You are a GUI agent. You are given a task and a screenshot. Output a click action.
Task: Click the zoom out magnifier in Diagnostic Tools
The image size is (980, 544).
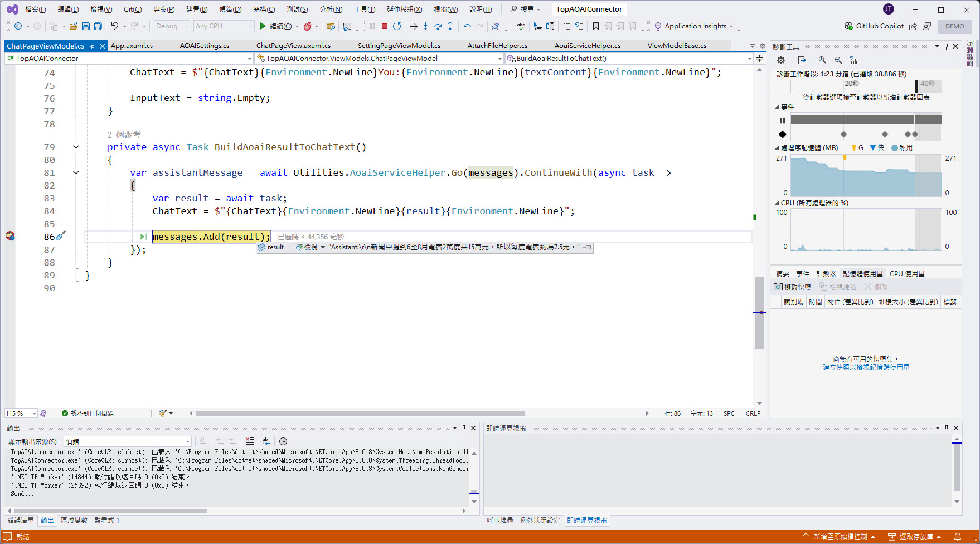[x=838, y=60]
